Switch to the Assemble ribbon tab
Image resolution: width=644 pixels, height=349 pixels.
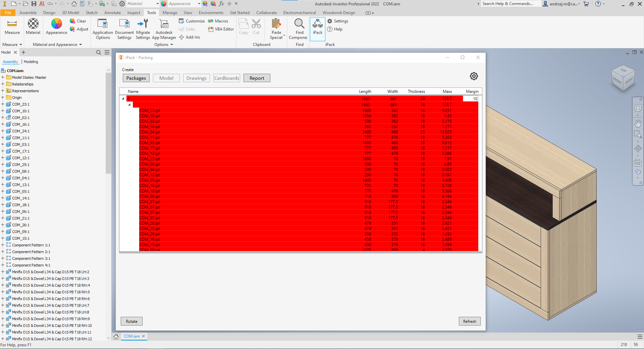(x=28, y=13)
